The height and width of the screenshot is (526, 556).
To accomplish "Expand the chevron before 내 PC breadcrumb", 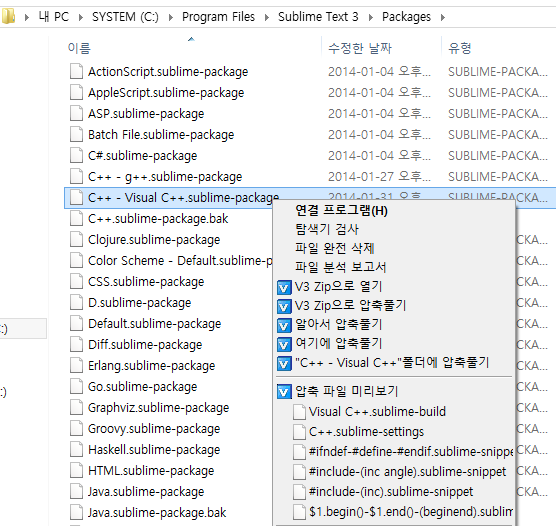I will coord(27,17).
